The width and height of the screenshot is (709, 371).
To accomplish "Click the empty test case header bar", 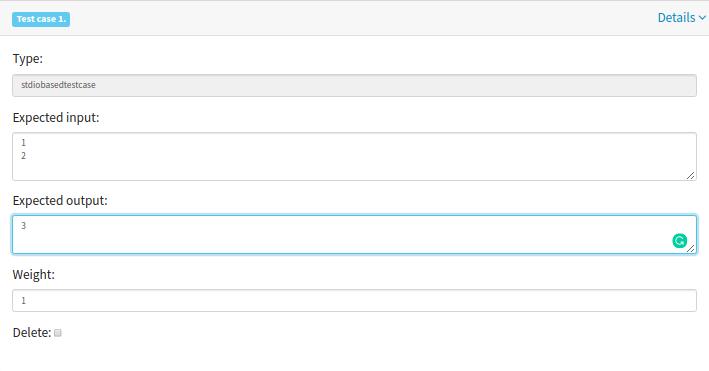I will coord(362,18).
